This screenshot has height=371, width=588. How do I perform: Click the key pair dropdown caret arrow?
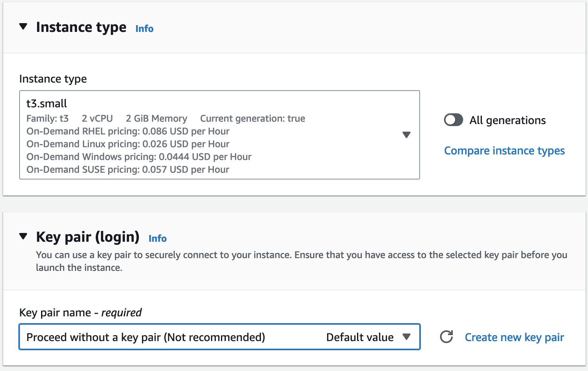406,337
